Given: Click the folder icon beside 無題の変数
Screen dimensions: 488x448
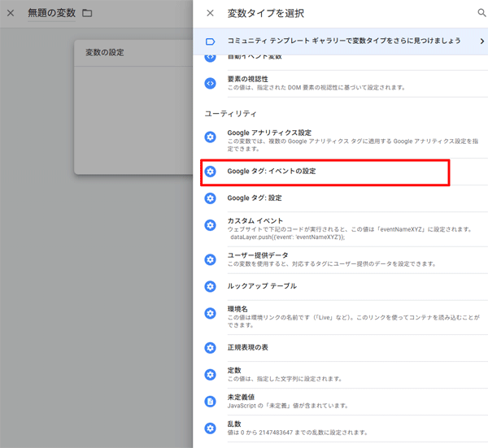Looking at the screenshot, I should [88, 13].
